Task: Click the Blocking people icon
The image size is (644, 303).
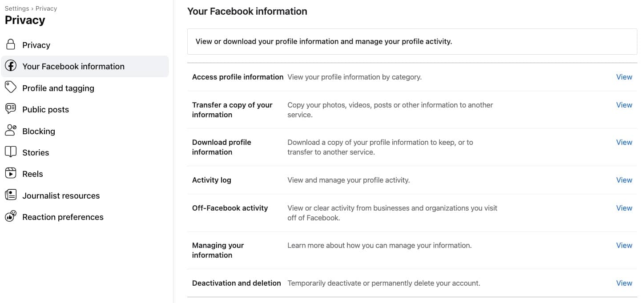Action: (x=11, y=131)
